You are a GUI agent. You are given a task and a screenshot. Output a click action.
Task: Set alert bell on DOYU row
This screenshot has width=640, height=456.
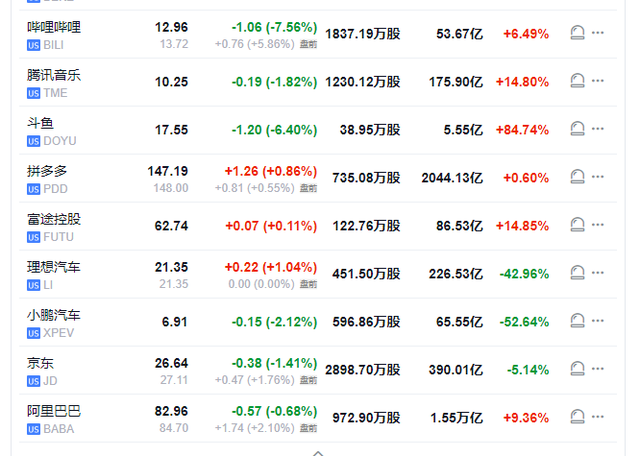click(577, 129)
